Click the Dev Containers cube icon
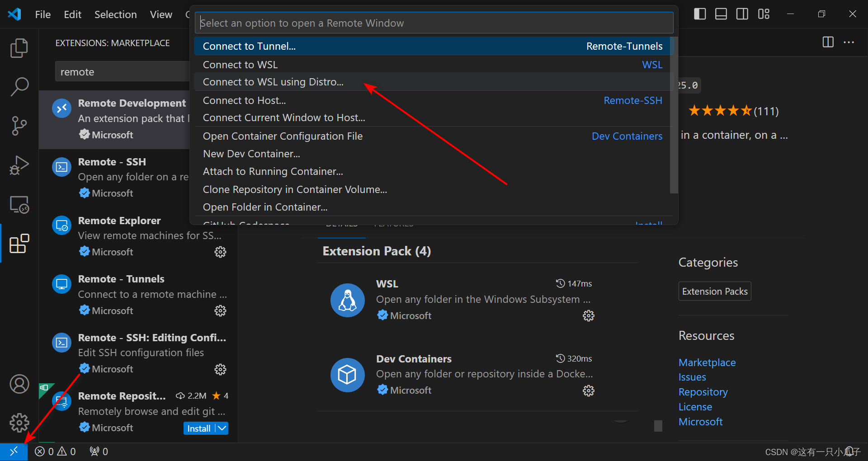 coord(347,375)
